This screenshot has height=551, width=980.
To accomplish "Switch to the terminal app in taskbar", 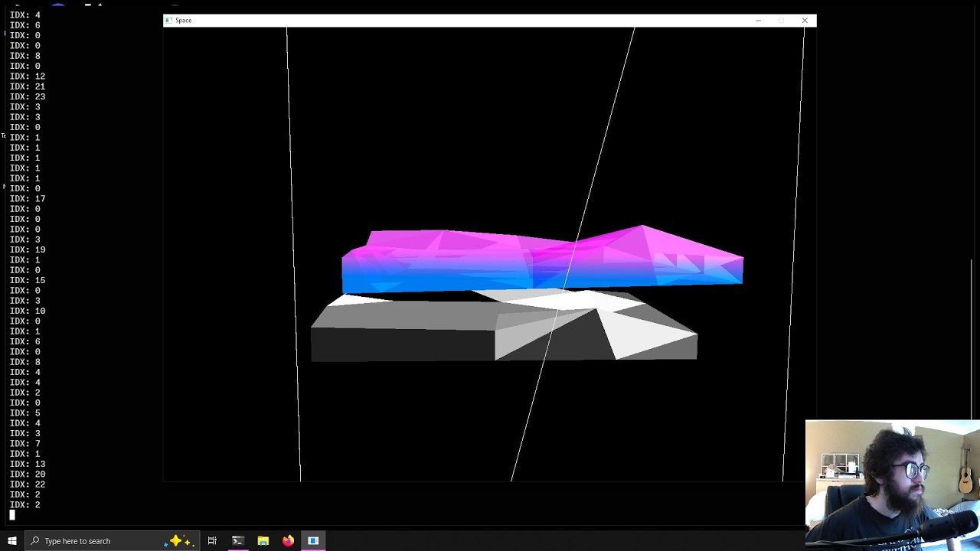I will [x=237, y=541].
